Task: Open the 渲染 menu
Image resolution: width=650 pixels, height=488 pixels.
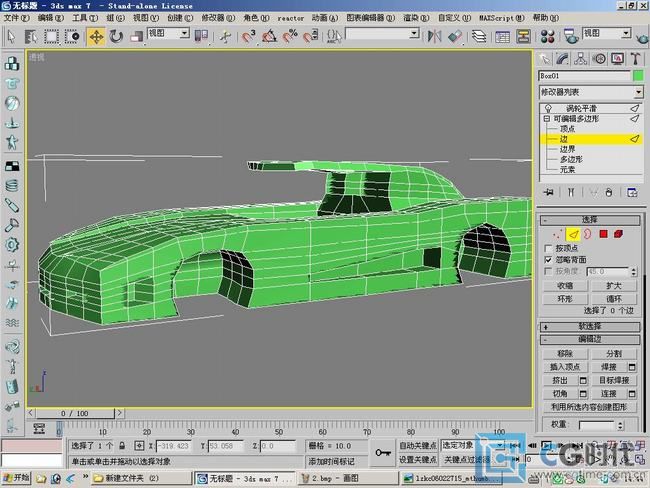Action: [416, 18]
